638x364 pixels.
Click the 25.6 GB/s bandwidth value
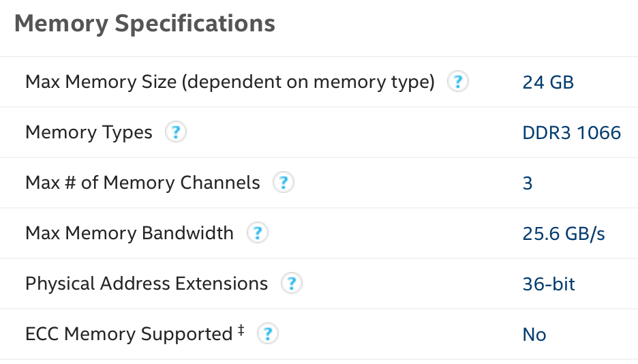(563, 233)
